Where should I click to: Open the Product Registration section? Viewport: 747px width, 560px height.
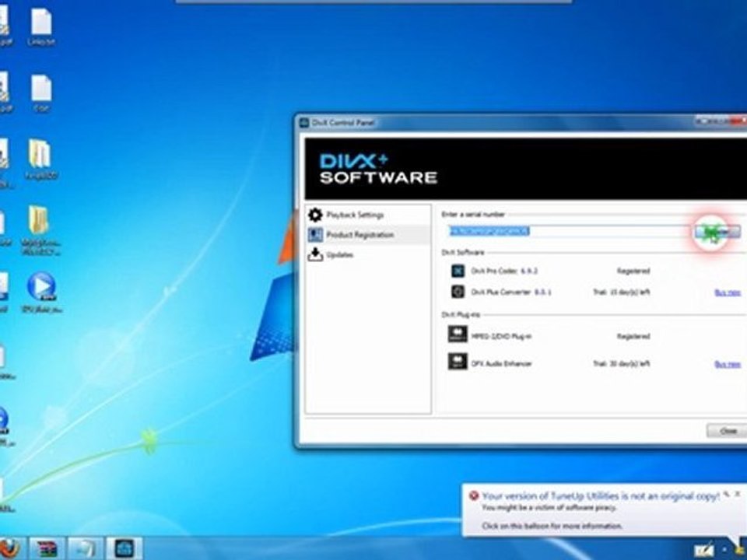pos(368,234)
